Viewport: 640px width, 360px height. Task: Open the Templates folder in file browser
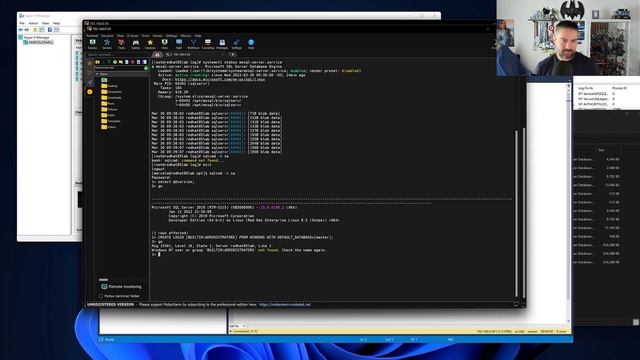click(111, 121)
